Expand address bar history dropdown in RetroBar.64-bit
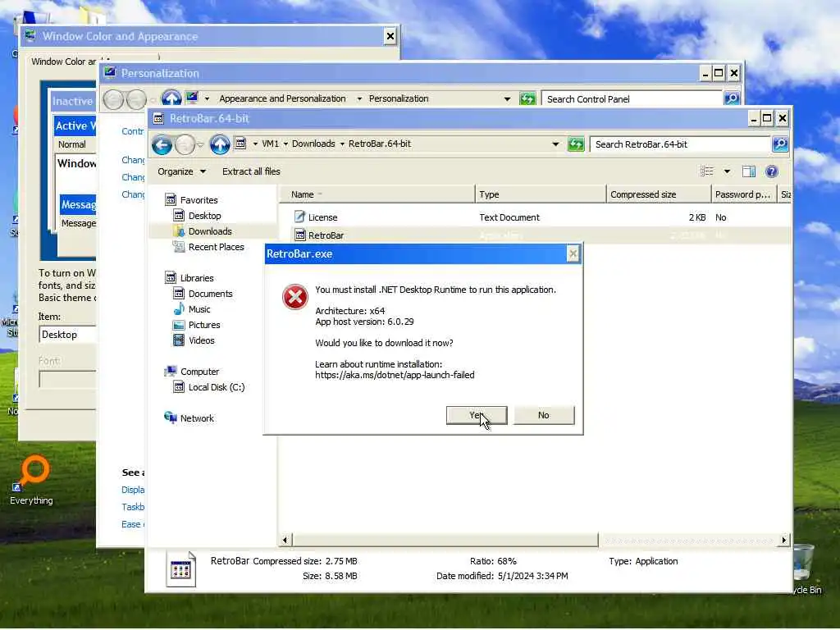Viewport: 840px width, 630px height. click(555, 144)
